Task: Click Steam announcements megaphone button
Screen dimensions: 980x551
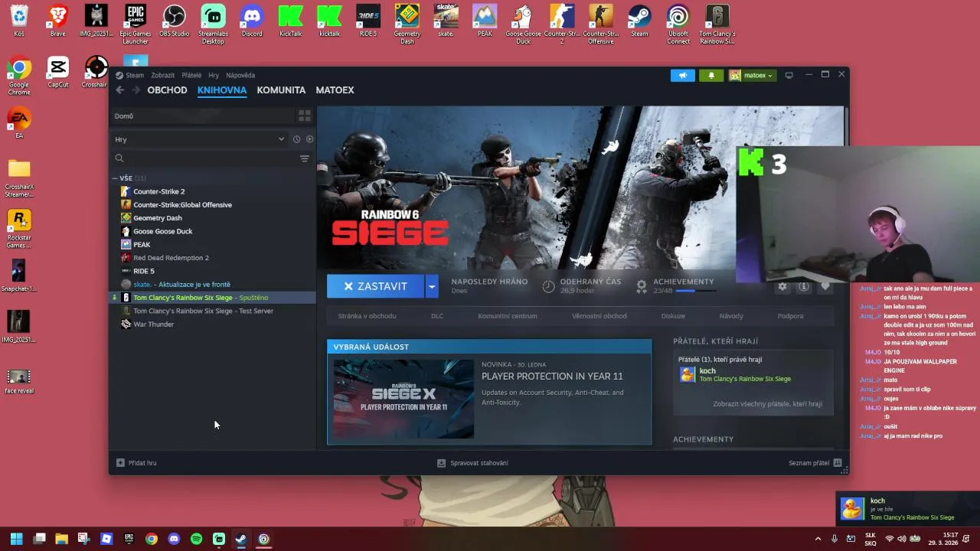Action: click(683, 75)
